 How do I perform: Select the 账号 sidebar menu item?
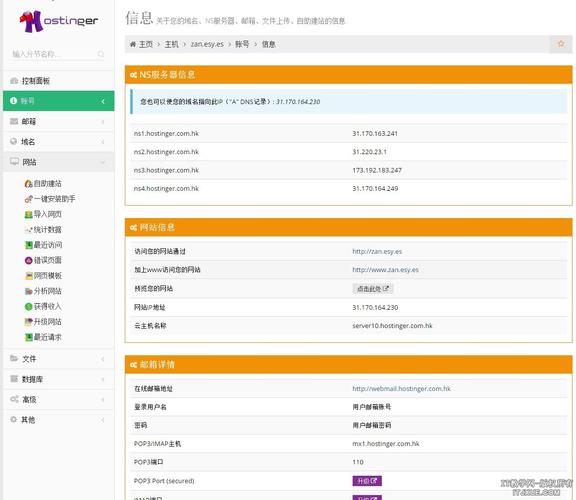(59, 101)
